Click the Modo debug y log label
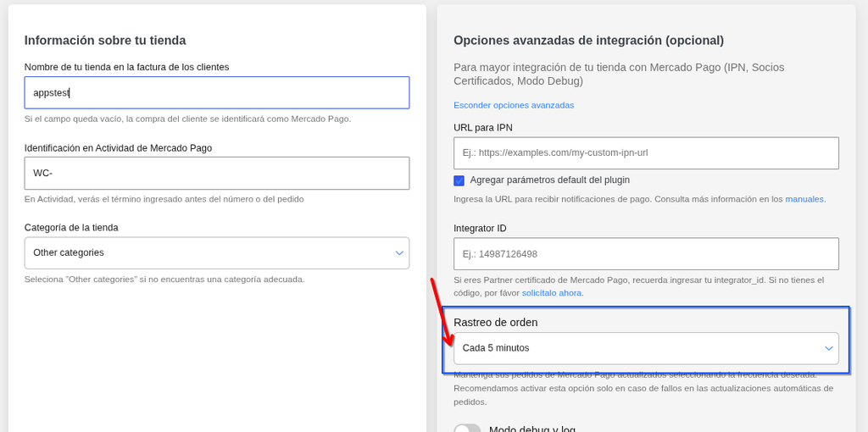Image resolution: width=868 pixels, height=432 pixels. [532, 429]
